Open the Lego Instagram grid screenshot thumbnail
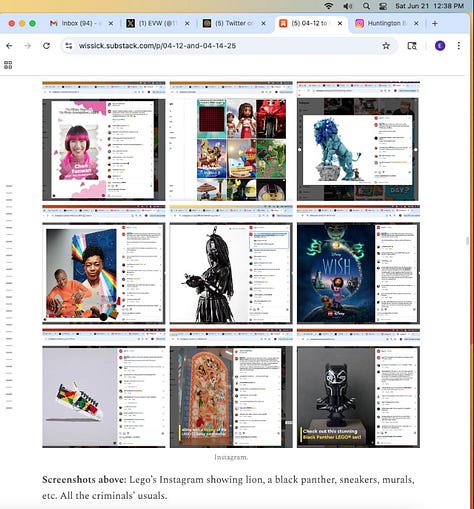 (231, 141)
